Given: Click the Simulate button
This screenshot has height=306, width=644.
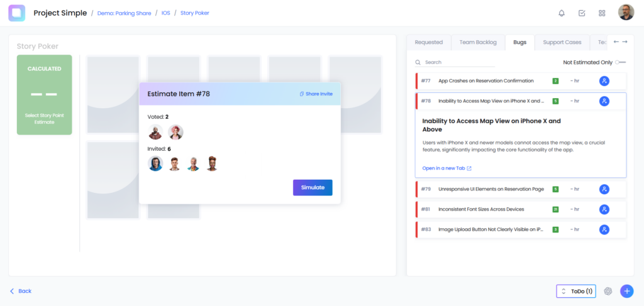Looking at the screenshot, I should pyautogui.click(x=313, y=188).
